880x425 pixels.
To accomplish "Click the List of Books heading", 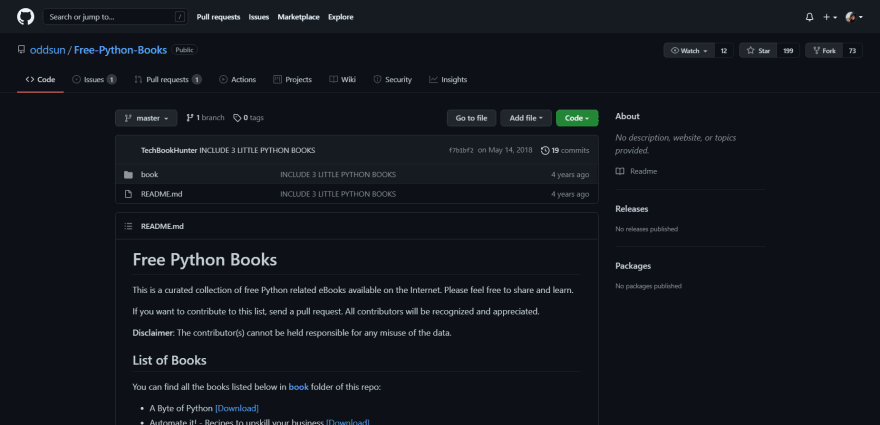I will tap(169, 360).
